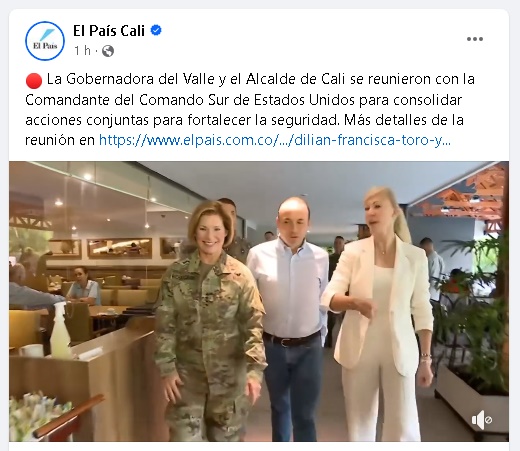Click the red circle emoji in the post

[x=34, y=80]
